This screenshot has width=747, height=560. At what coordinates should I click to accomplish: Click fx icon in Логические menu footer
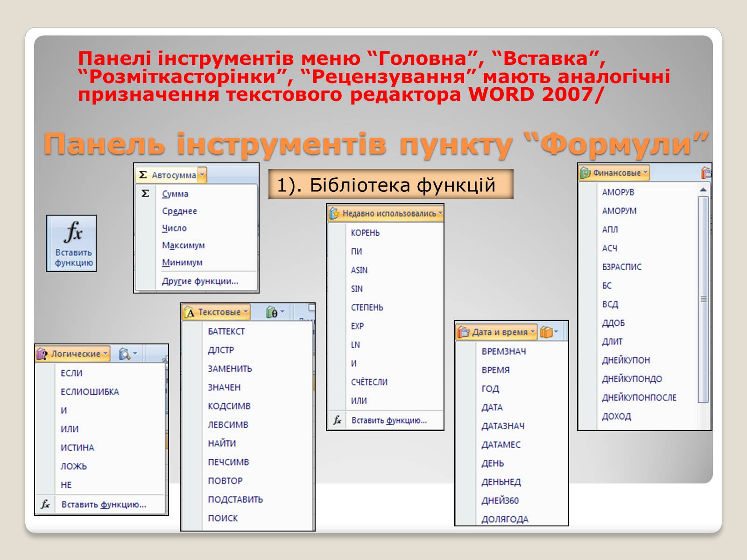(x=45, y=504)
